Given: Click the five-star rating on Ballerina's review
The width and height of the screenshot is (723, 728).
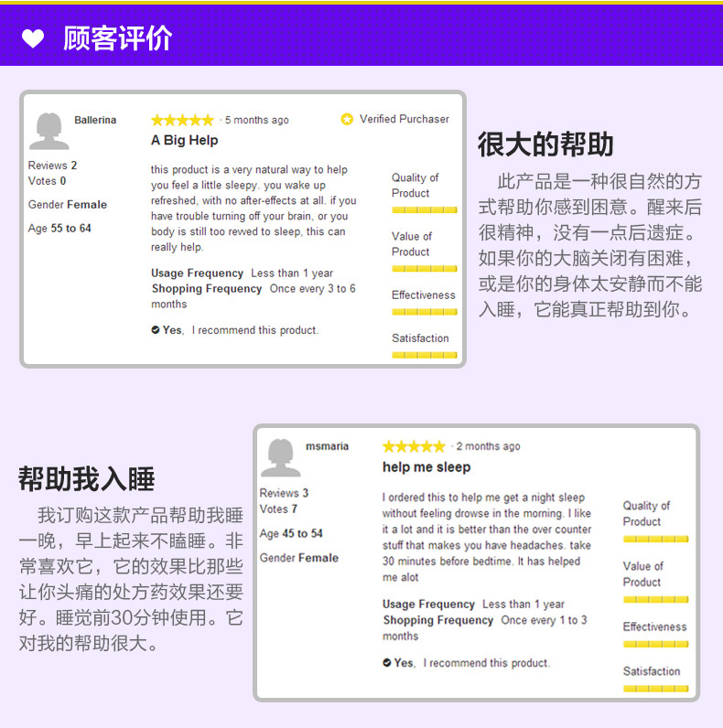Looking at the screenshot, I should pyautogui.click(x=182, y=120).
